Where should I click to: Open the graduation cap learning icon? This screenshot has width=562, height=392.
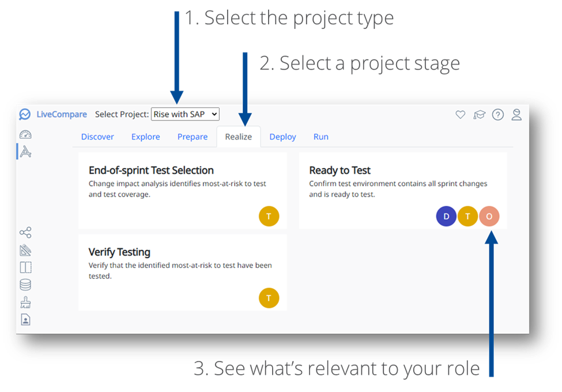pos(479,115)
